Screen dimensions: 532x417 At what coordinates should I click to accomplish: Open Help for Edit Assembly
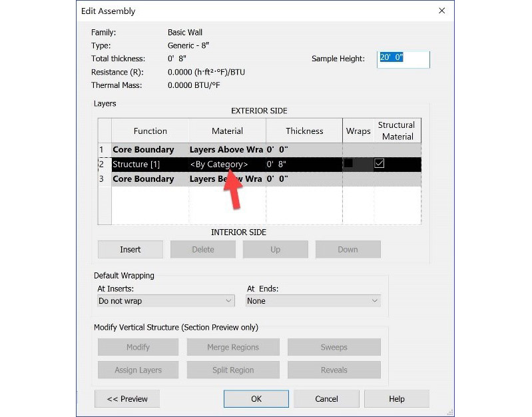coord(396,399)
